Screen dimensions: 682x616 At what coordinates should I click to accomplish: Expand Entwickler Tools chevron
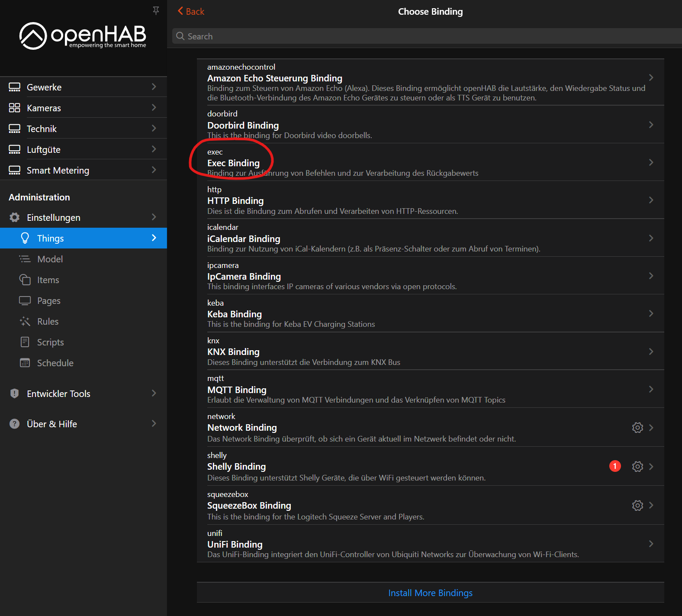pos(154,393)
